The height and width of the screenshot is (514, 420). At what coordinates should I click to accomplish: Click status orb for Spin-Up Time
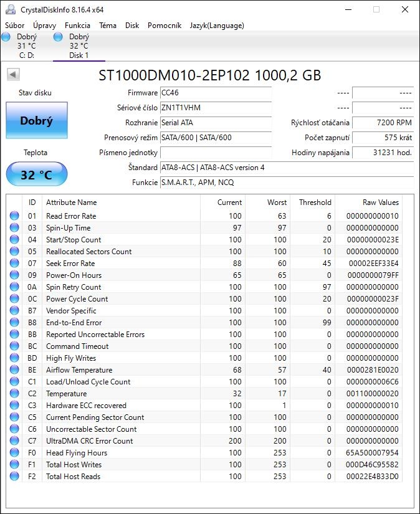tap(14, 227)
